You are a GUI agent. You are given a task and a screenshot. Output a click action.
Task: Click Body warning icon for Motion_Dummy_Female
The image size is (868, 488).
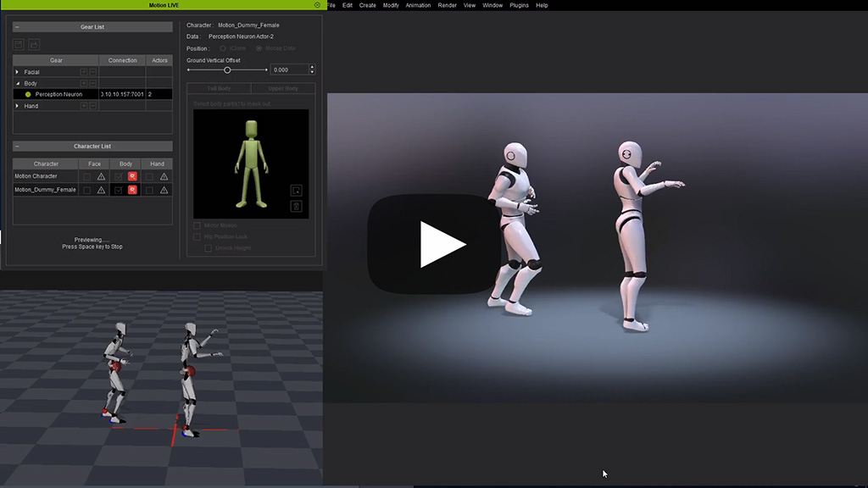[x=132, y=190]
